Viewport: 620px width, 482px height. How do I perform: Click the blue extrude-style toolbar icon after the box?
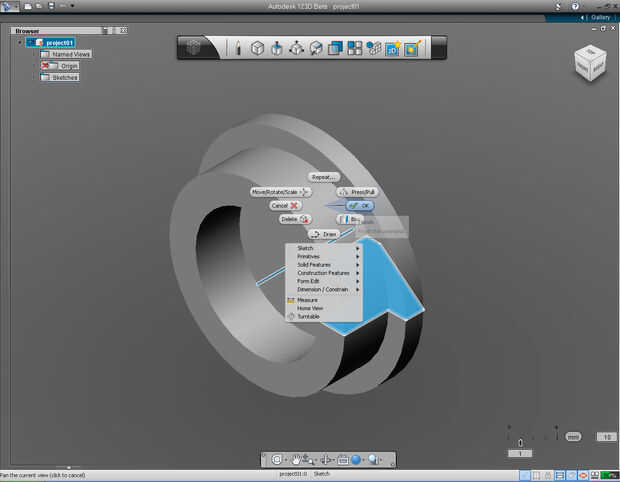coord(277,48)
